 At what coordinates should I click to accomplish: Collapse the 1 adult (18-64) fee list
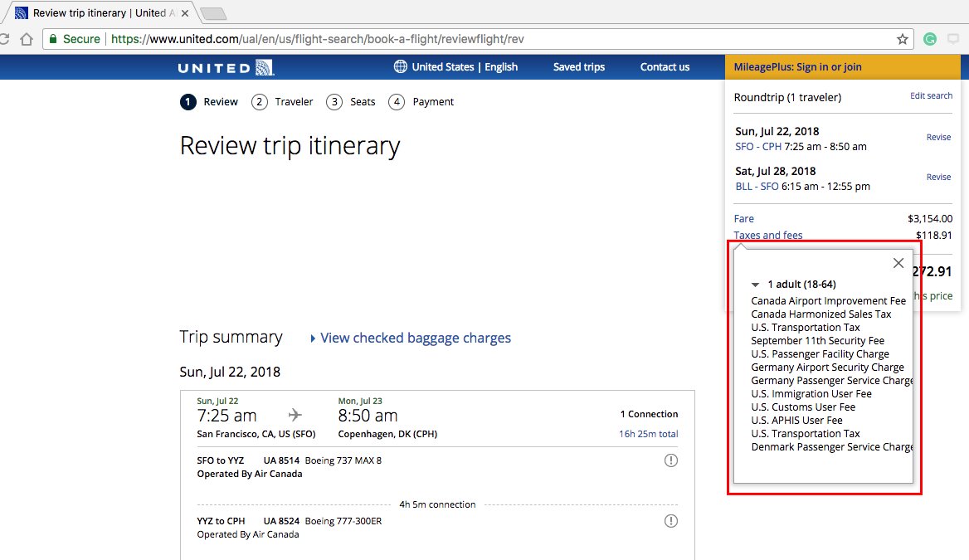(756, 284)
